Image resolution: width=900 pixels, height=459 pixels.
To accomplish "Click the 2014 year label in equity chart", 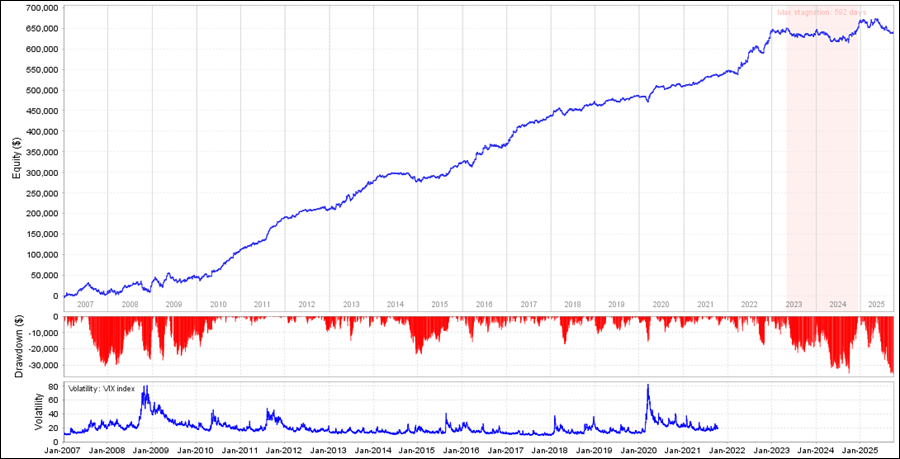I will click(x=395, y=304).
